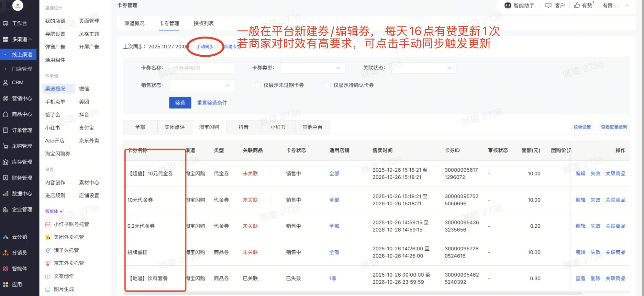644x296 pixels.
Task: Open CRM via its person icon
Action: point(6,83)
